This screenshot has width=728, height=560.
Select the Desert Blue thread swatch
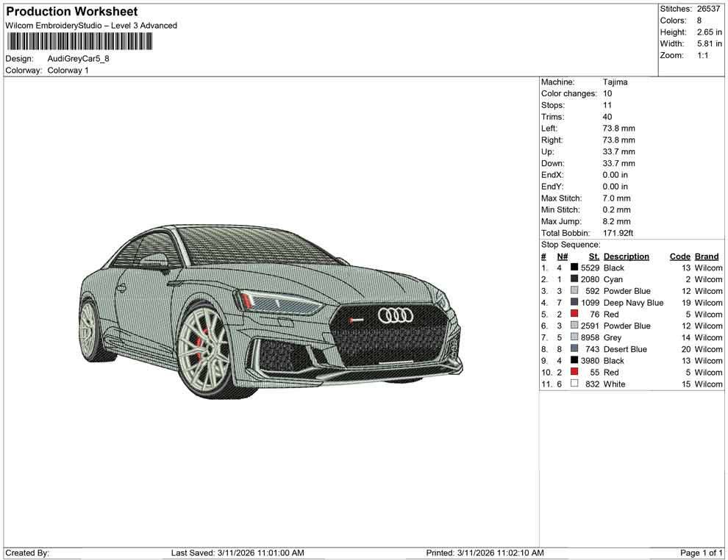pos(574,349)
